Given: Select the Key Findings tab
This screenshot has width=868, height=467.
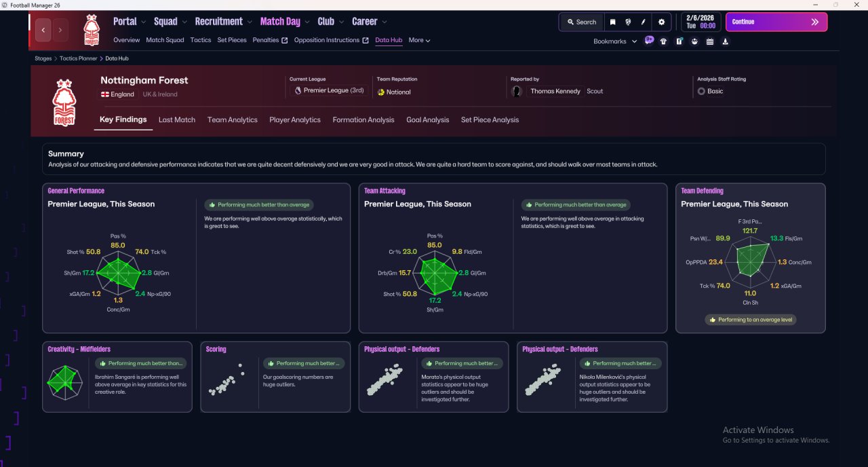Looking at the screenshot, I should (x=123, y=119).
